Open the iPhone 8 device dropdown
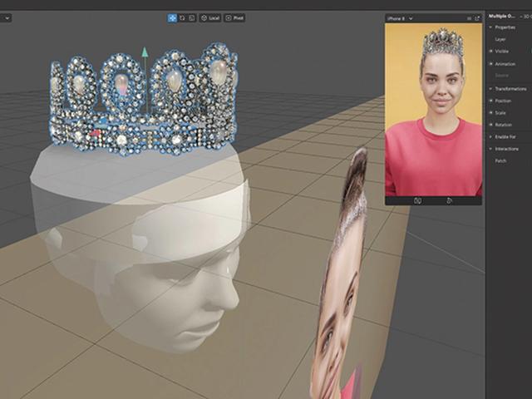The height and width of the screenshot is (399, 532). [400, 18]
